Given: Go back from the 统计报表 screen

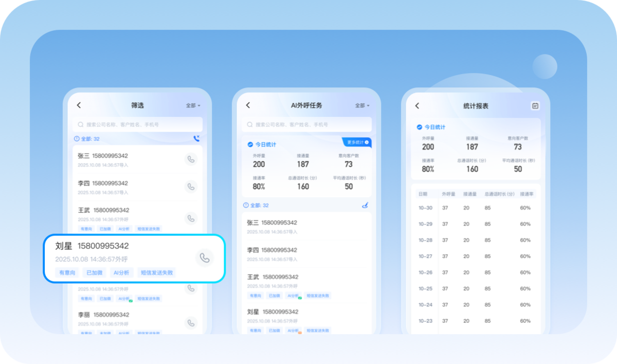Looking at the screenshot, I should 417,105.
